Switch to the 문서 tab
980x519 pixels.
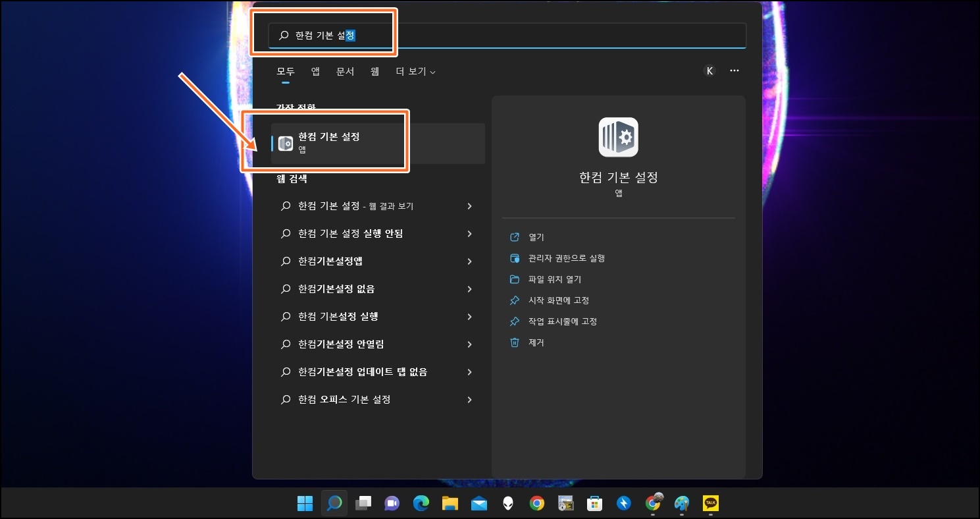pos(345,71)
